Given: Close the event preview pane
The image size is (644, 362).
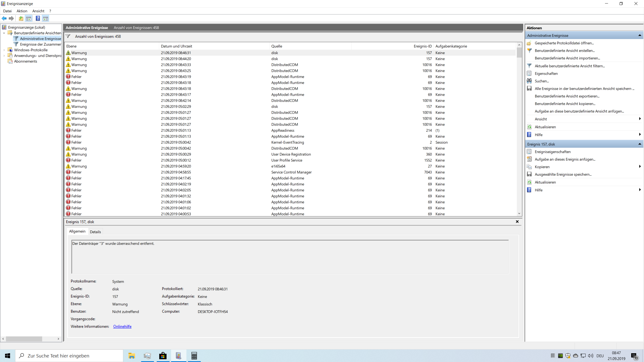Looking at the screenshot, I should (517, 221).
